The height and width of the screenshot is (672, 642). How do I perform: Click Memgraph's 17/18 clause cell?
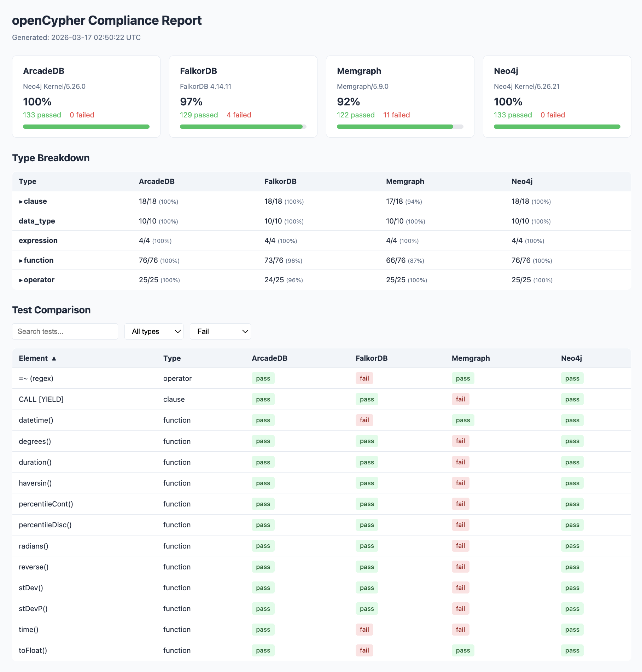[x=404, y=201]
